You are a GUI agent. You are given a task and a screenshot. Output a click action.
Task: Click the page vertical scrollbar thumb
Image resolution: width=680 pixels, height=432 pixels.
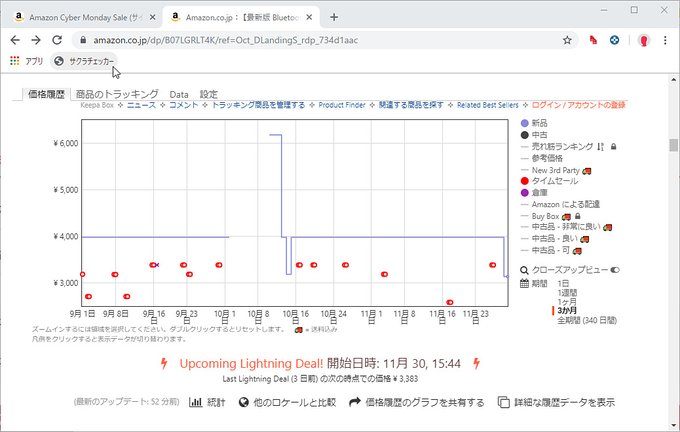673,145
